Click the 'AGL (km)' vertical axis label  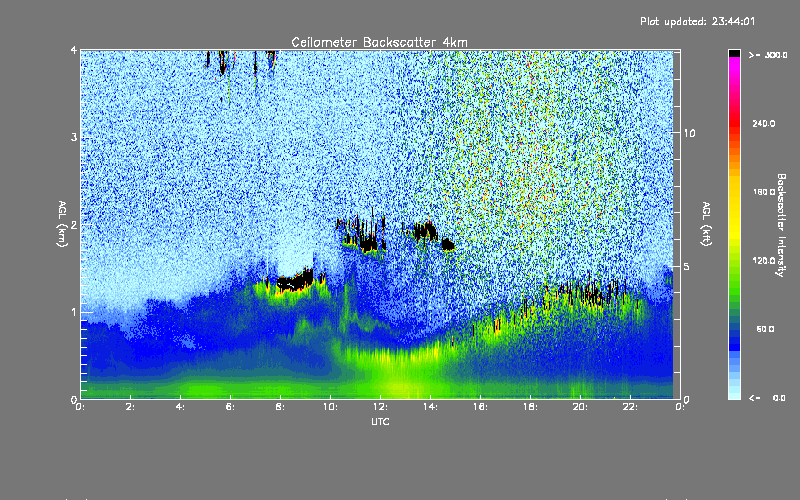[x=62, y=223]
